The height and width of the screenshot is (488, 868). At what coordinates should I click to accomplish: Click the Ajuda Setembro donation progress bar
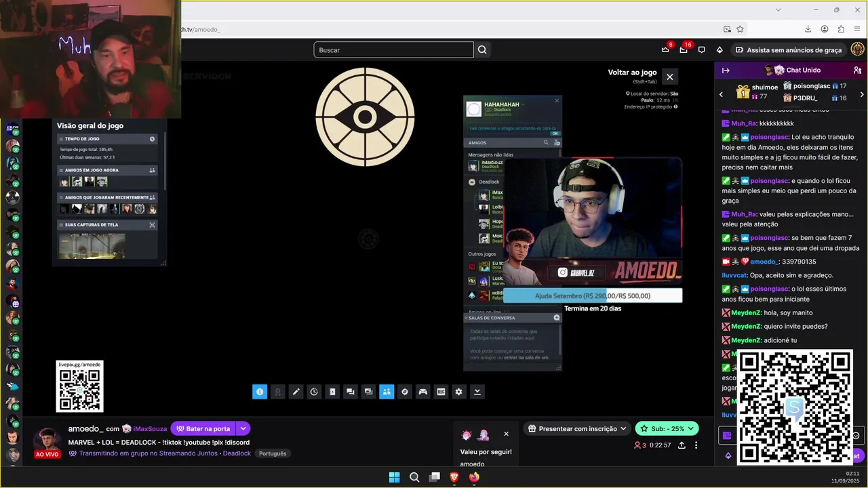pos(593,296)
